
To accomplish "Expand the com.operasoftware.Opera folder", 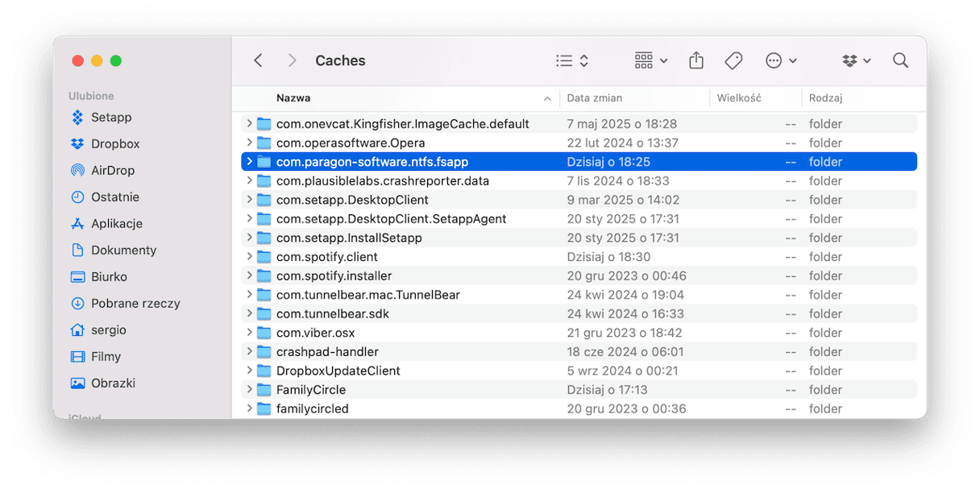I will (x=250, y=143).
